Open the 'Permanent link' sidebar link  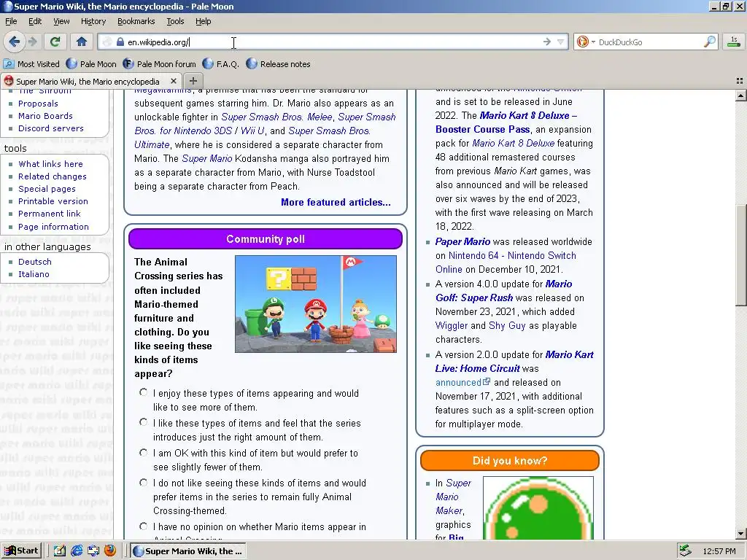click(49, 214)
